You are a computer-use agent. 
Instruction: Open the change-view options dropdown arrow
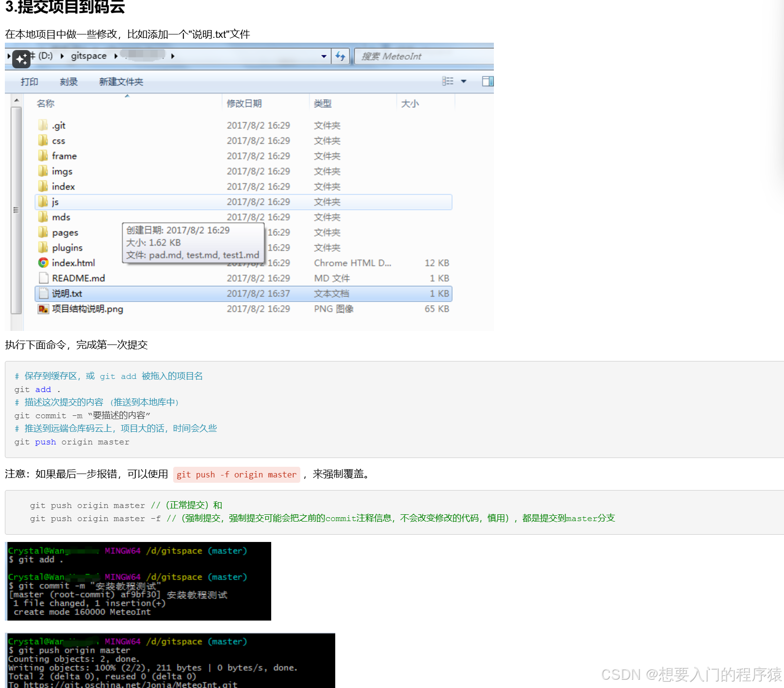[464, 81]
